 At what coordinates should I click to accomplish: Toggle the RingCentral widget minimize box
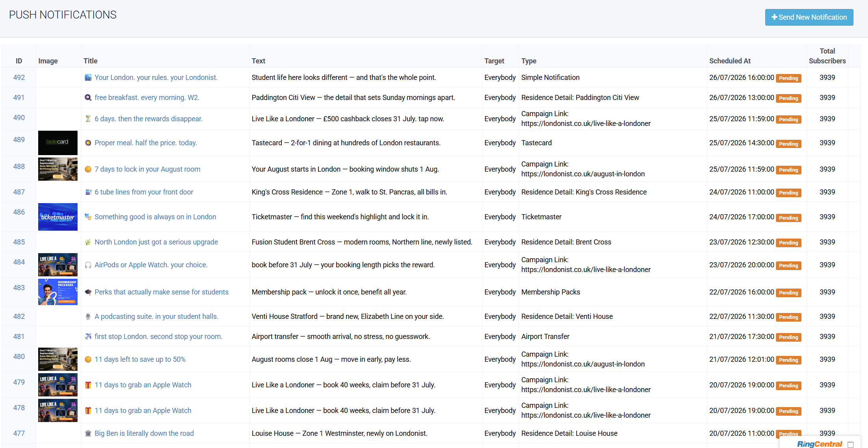(851, 444)
